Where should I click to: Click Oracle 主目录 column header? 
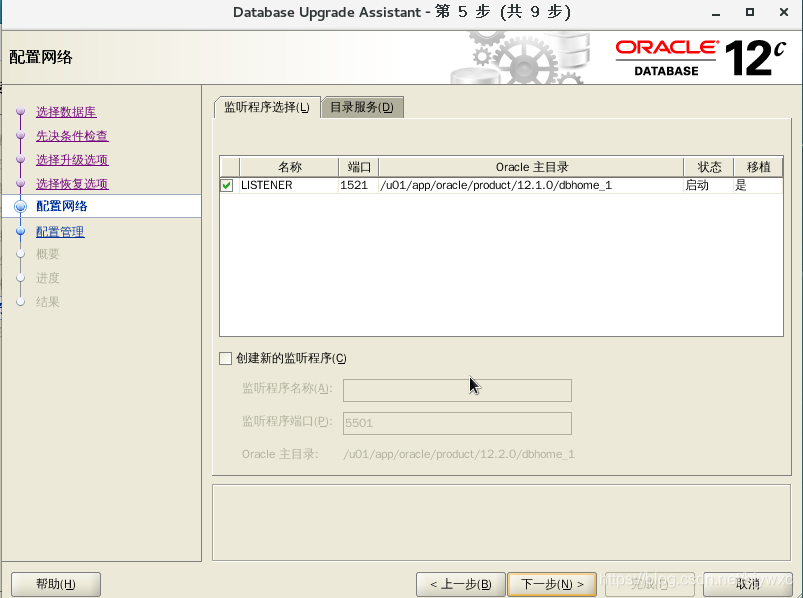point(531,167)
